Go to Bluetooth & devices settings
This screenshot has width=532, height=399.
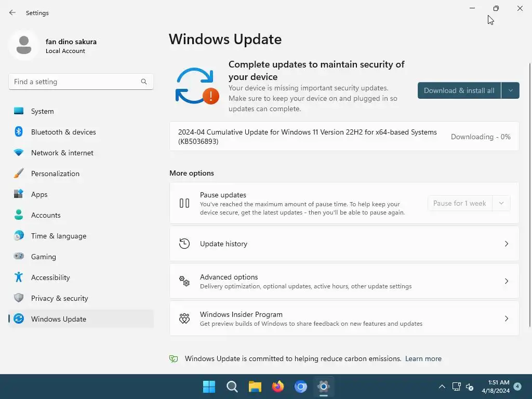click(x=81, y=131)
